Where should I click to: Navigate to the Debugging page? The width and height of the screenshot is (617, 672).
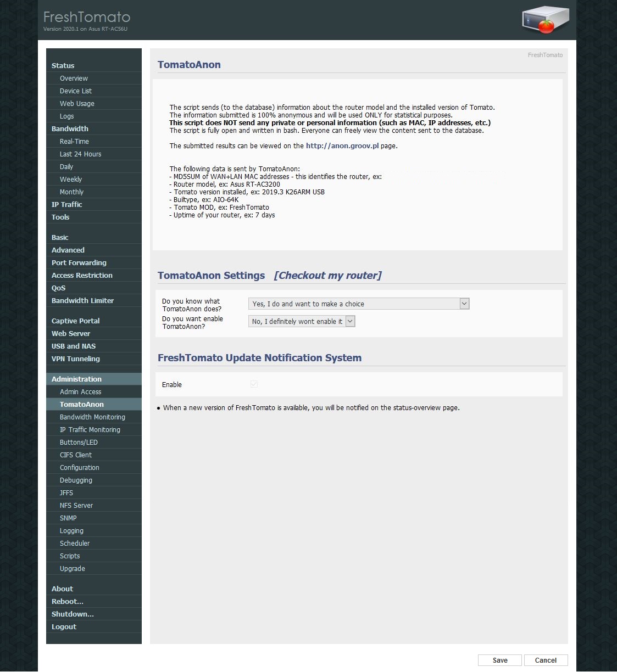point(94,480)
